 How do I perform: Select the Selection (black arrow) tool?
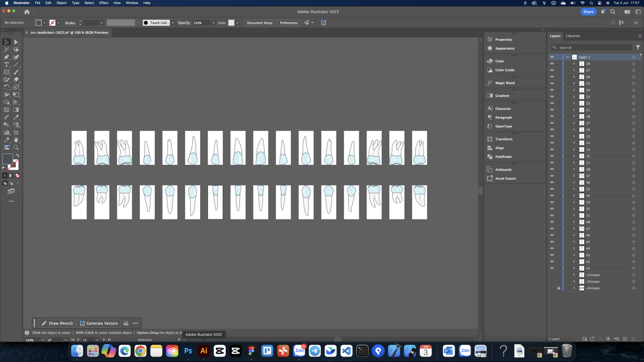[7, 42]
